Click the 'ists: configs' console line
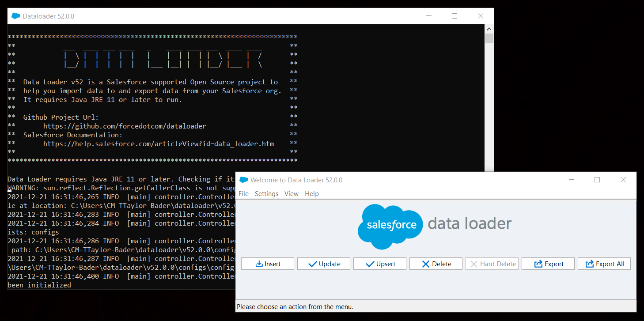Screen dimensions: 644x321 [x=33, y=232]
